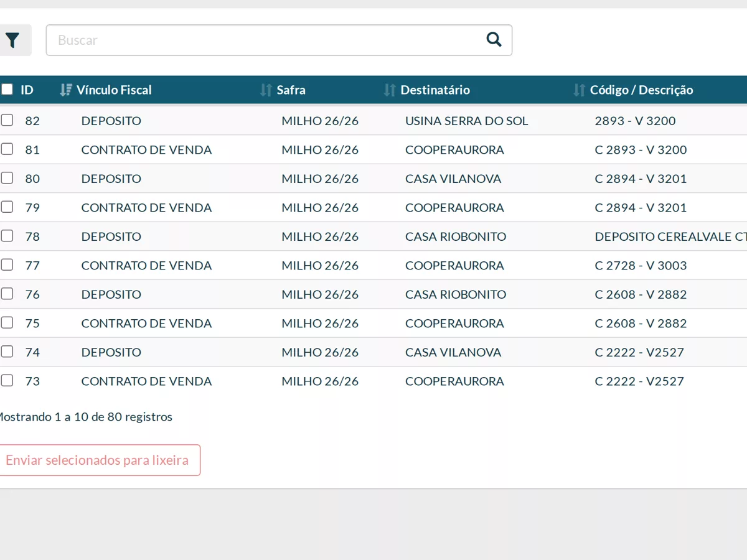Click the Destinatário column header label
Screen dimensions: 747x560
coord(435,90)
